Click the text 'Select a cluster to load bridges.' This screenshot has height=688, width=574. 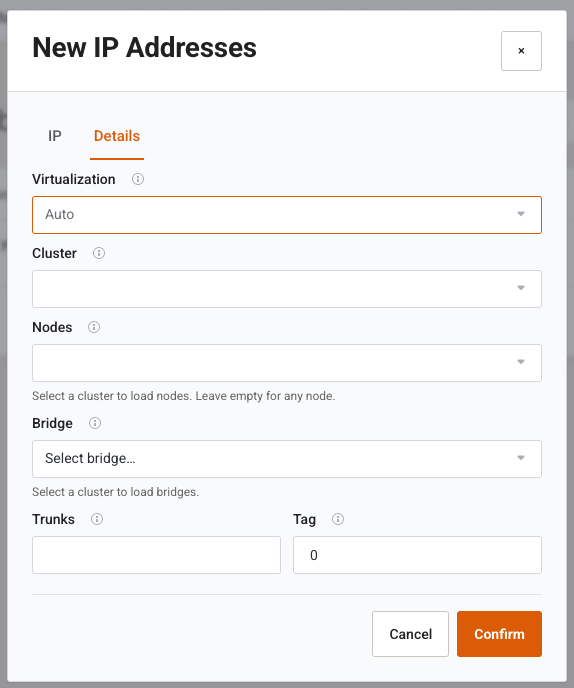point(115,492)
